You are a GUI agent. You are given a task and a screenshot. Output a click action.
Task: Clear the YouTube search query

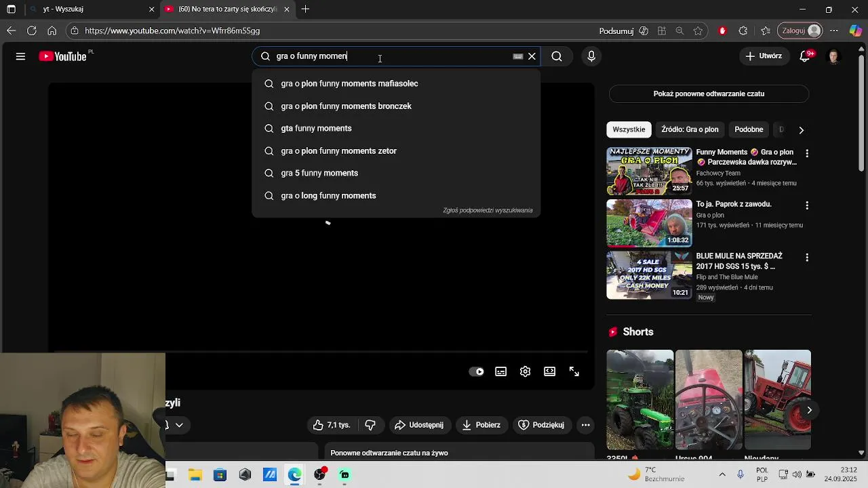[532, 56]
